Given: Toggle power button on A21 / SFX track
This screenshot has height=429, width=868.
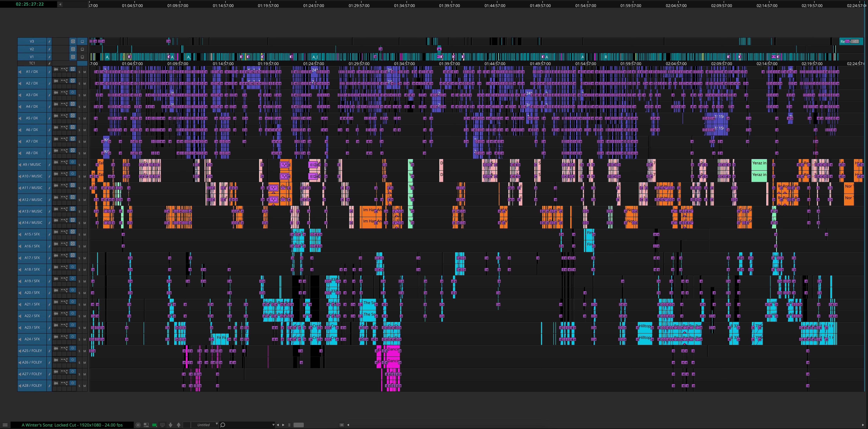Looking at the screenshot, I should (x=73, y=302).
